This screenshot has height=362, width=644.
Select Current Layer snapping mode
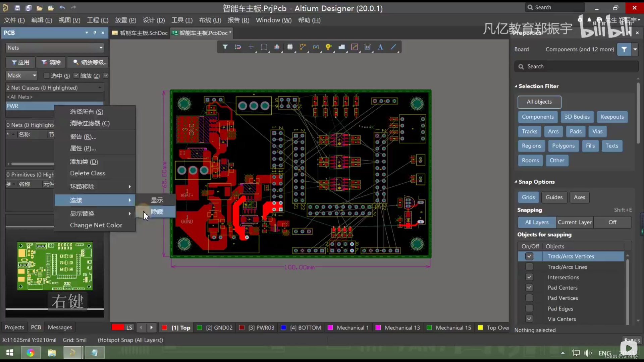pyautogui.click(x=574, y=222)
